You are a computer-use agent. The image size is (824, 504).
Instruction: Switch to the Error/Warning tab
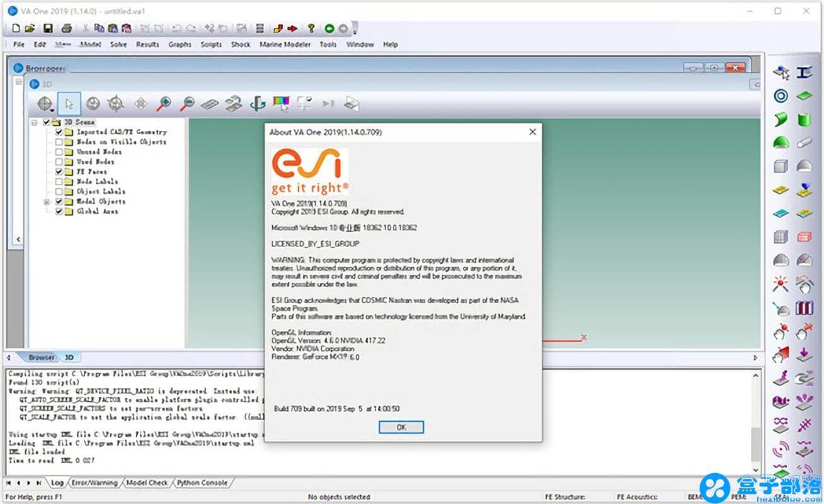94,483
